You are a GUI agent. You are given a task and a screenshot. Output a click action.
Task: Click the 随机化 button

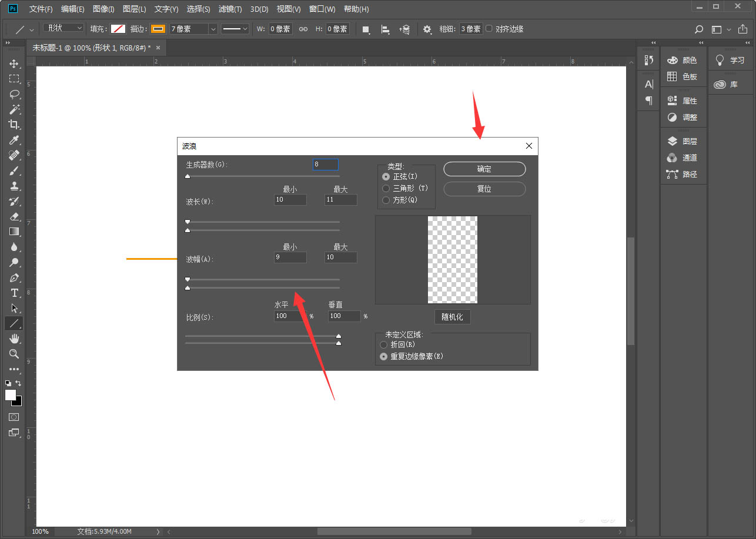[452, 317]
